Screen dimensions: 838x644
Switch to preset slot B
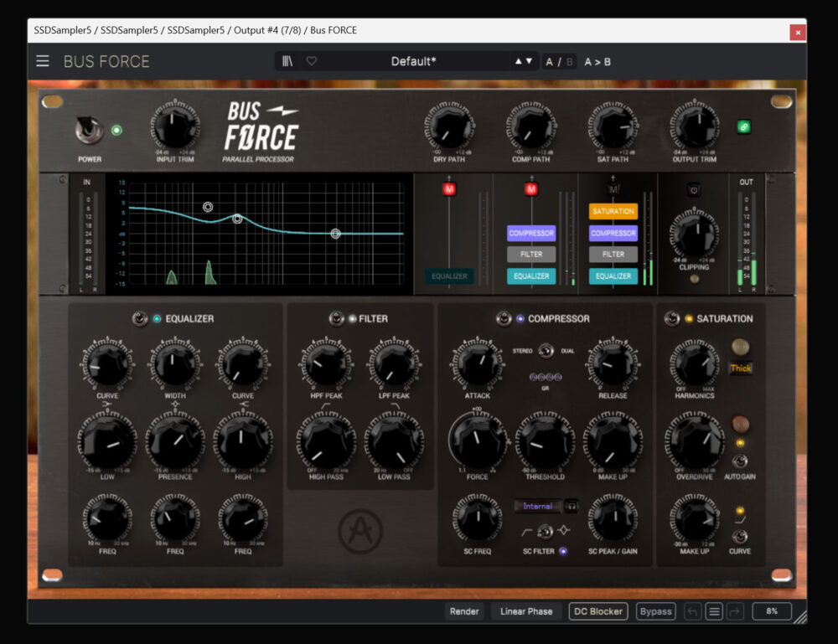point(569,62)
